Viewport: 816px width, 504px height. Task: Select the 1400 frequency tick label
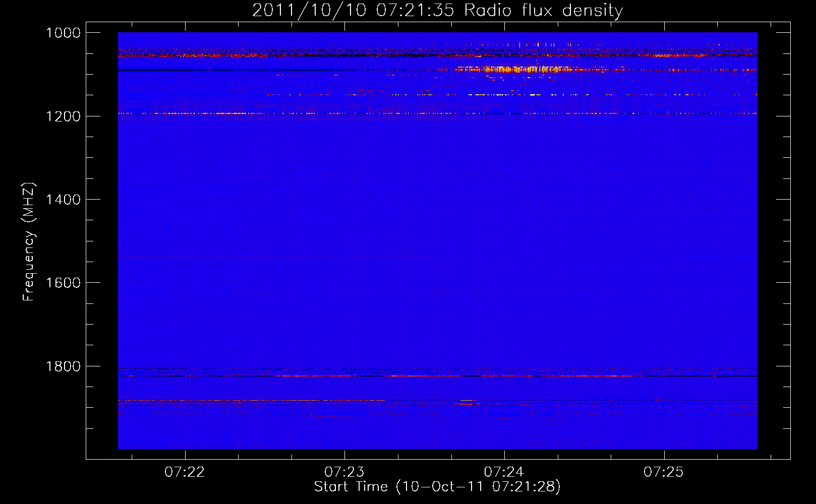pos(63,200)
